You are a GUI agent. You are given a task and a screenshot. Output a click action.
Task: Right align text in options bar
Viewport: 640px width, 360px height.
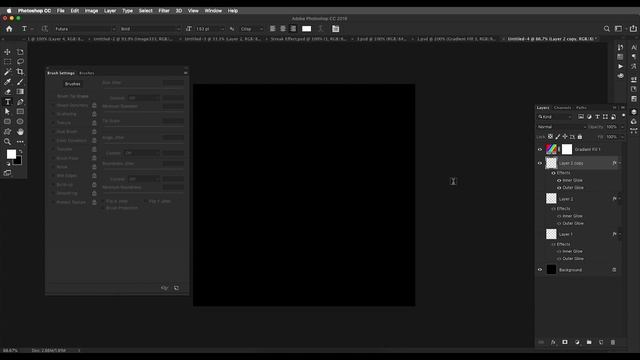293,29
